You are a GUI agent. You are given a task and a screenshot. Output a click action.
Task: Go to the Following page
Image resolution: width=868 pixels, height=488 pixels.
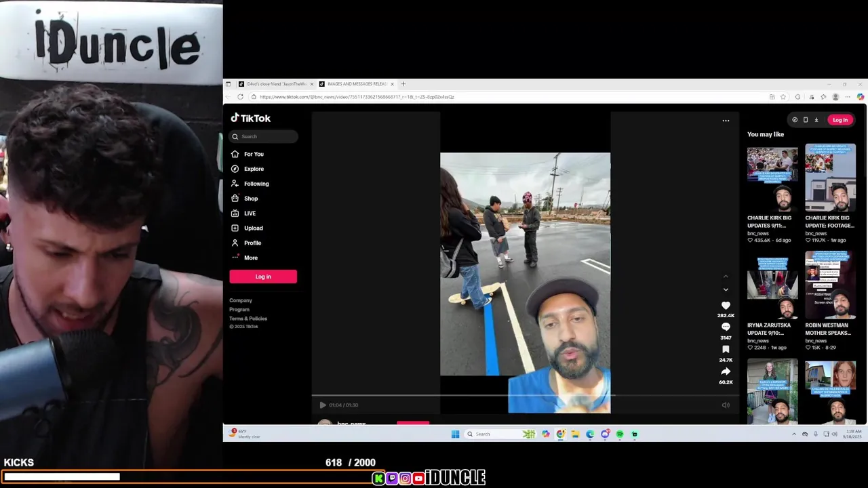tap(250, 184)
